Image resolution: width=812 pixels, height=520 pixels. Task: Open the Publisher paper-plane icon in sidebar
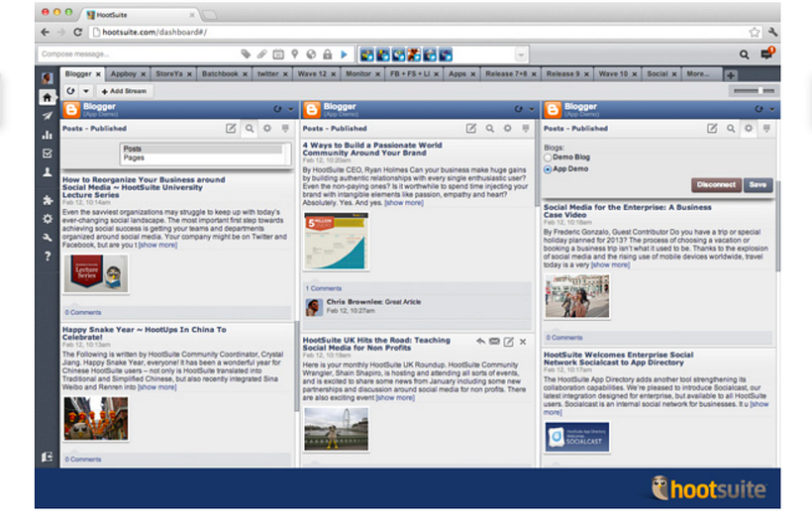[x=48, y=116]
